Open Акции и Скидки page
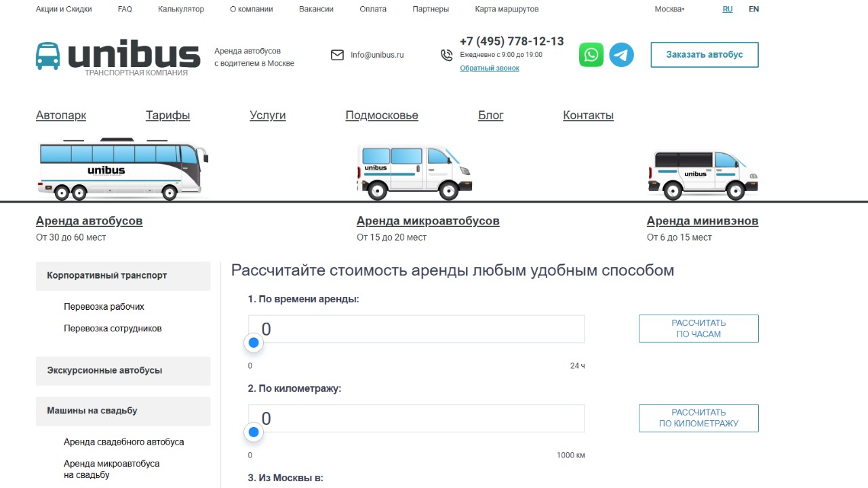 (64, 9)
